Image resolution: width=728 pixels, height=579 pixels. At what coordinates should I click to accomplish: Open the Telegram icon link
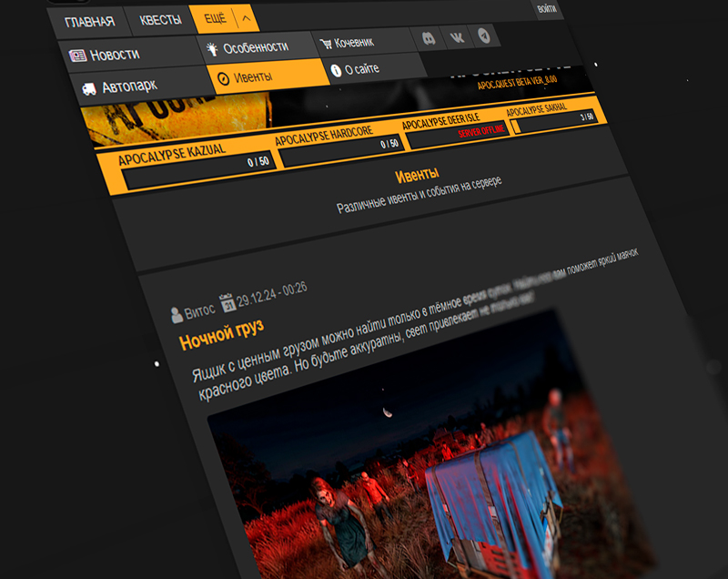[x=485, y=36]
